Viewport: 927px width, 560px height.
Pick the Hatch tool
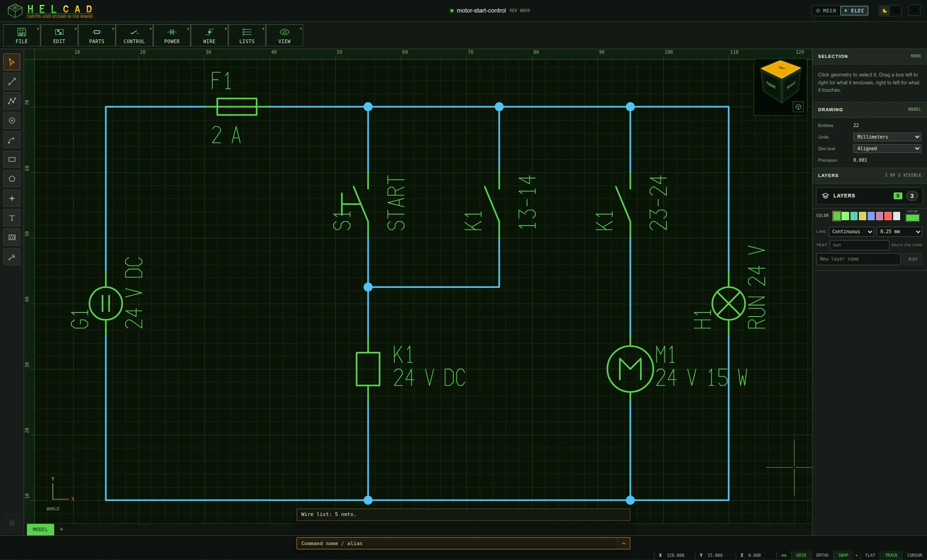pos(12,237)
